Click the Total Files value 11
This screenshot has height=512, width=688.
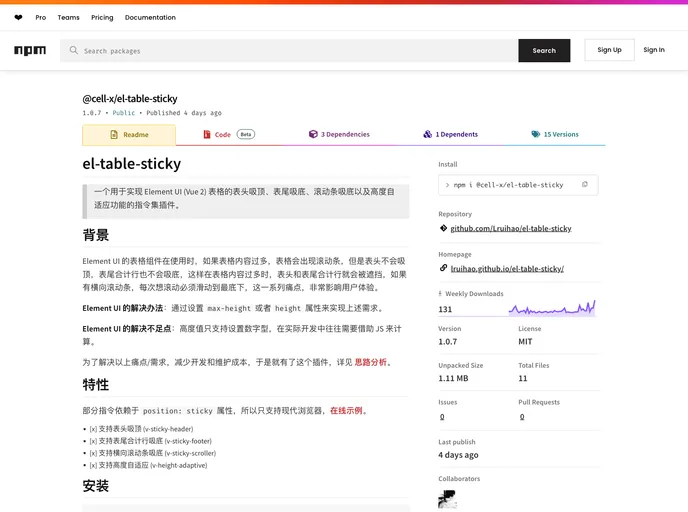[523, 378]
